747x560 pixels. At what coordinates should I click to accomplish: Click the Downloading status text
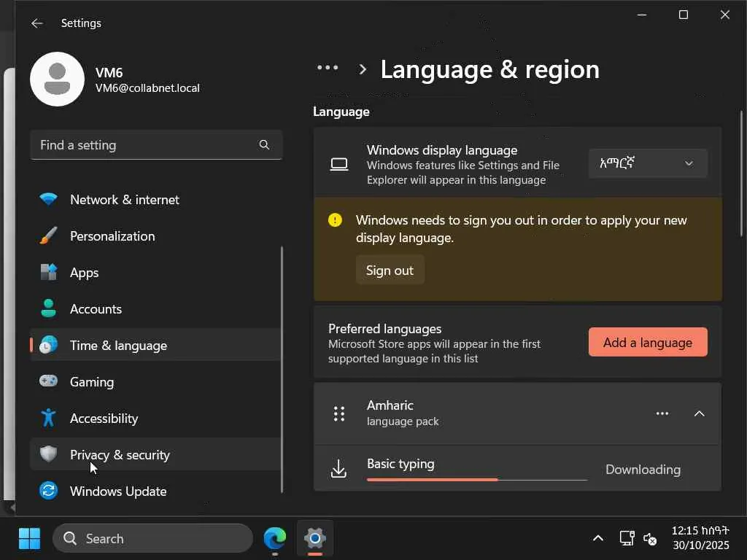click(x=643, y=470)
